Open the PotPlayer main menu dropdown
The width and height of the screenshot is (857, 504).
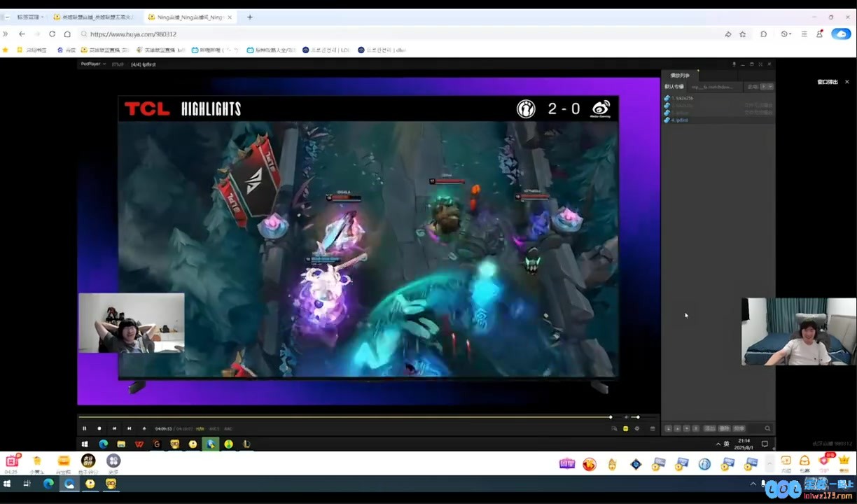pos(93,64)
